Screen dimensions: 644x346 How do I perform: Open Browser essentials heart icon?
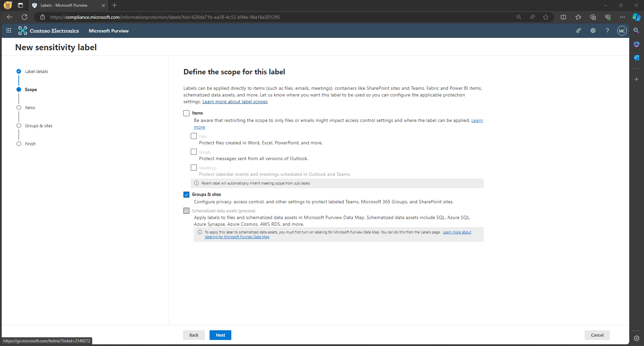(x=607, y=17)
